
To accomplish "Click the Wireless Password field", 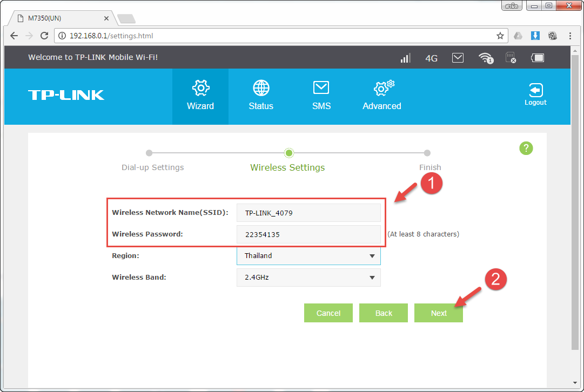I will [x=308, y=234].
